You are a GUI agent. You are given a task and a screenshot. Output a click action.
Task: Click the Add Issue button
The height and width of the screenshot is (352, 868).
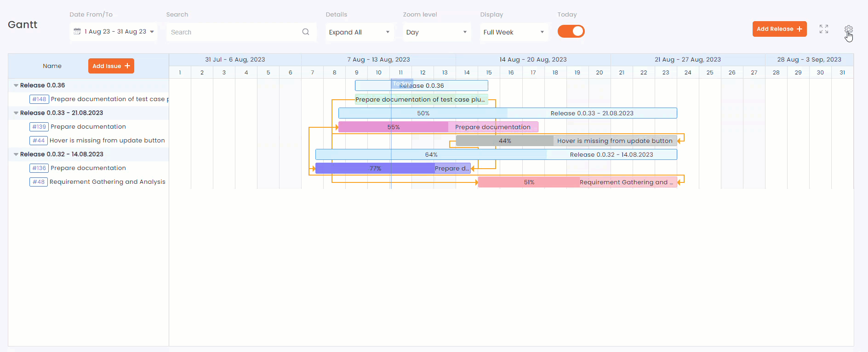point(111,66)
